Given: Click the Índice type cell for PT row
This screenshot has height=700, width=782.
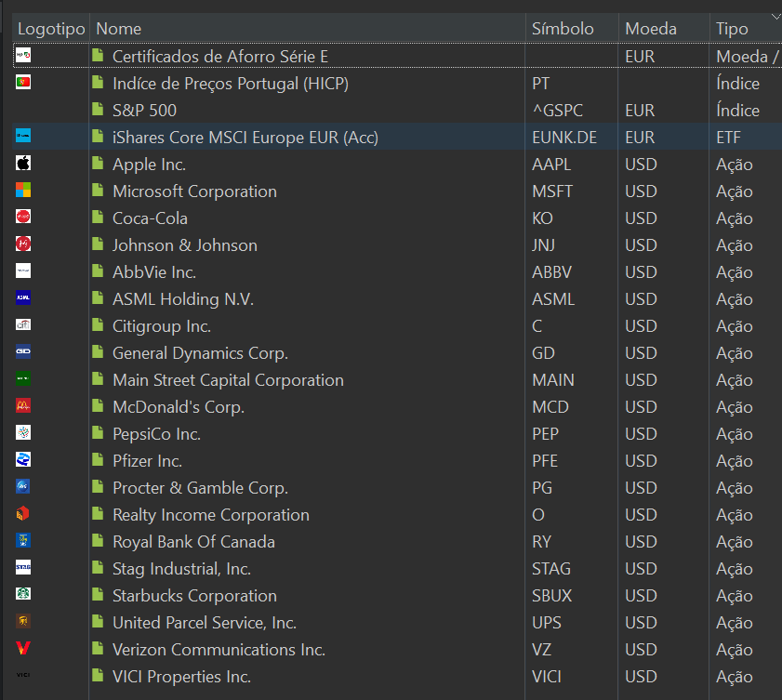Looking at the screenshot, I should pos(738,84).
